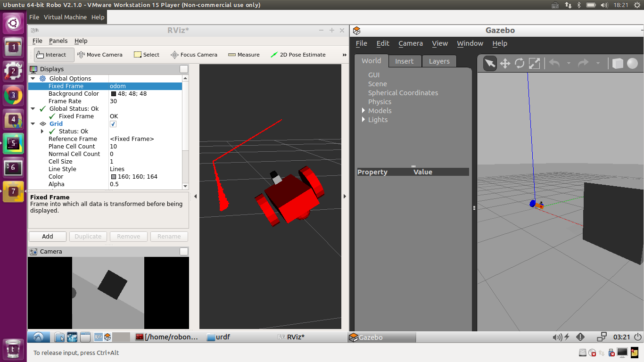Viewport: 644px width, 362px height.
Task: Select the Scene item in World tree
Action: tap(377, 84)
